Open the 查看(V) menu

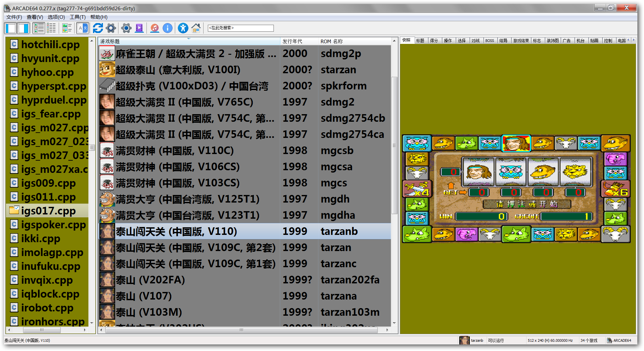tap(35, 17)
